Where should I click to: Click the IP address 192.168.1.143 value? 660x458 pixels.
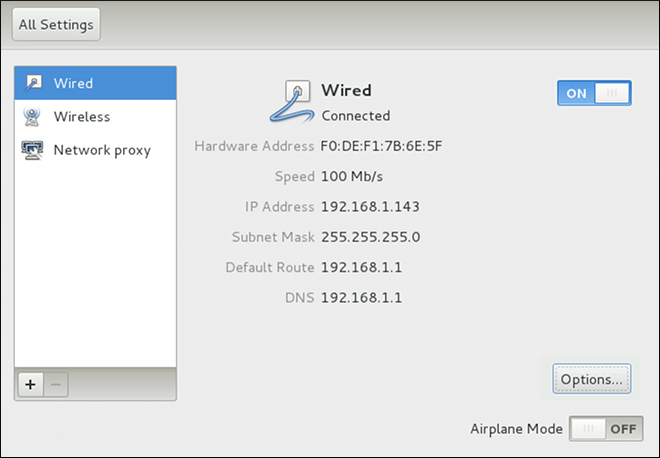click(370, 207)
